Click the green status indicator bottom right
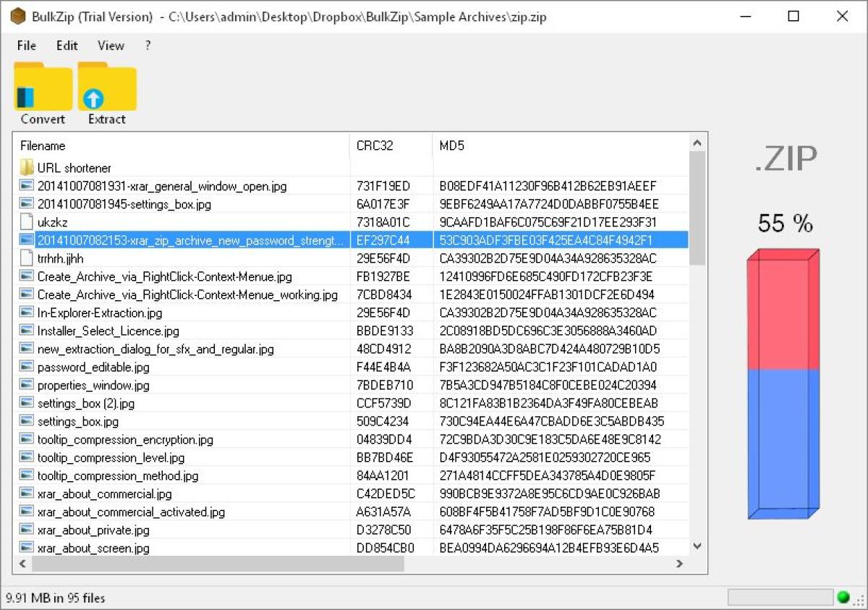This screenshot has height=610, width=868. pyautogui.click(x=843, y=598)
